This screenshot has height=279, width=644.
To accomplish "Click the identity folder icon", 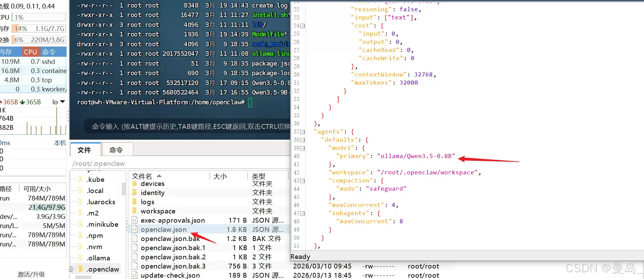I will tap(135, 193).
